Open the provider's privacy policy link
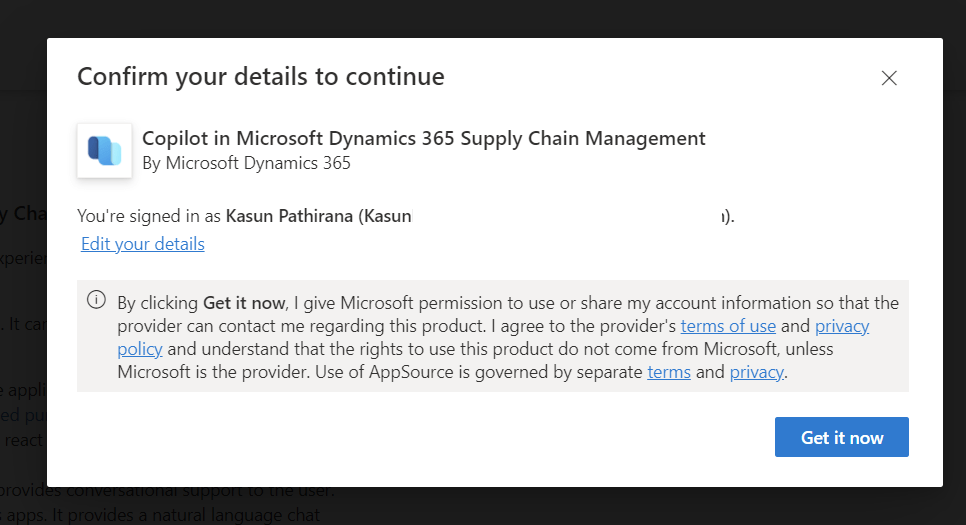This screenshot has height=525, width=966. pos(842,327)
